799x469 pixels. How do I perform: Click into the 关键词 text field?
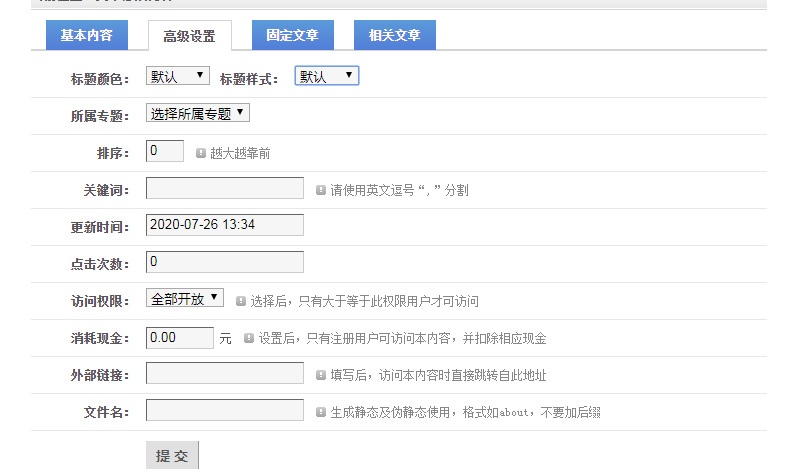click(x=224, y=188)
